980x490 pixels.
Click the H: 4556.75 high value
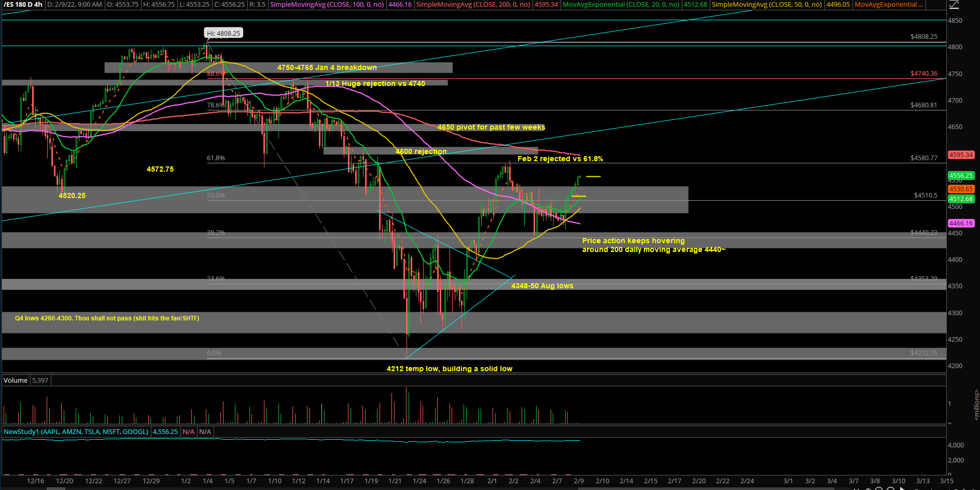159,5
